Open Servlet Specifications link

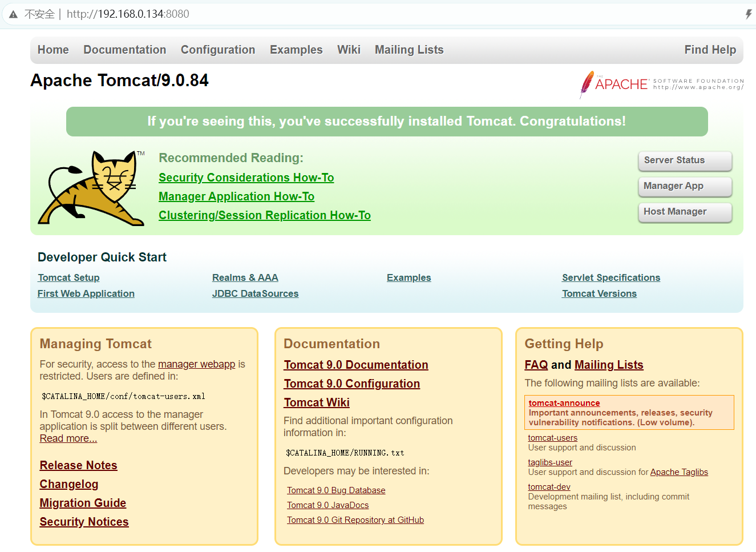(x=611, y=277)
